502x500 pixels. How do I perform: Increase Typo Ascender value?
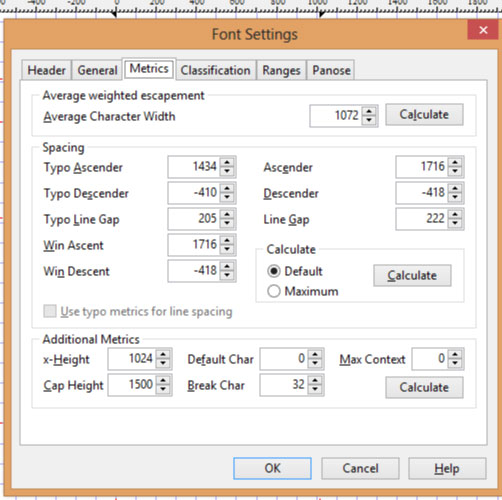tap(227, 162)
